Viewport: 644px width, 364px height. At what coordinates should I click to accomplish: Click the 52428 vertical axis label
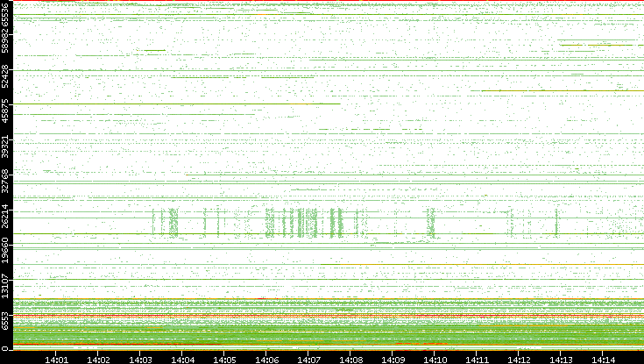tap(6, 78)
